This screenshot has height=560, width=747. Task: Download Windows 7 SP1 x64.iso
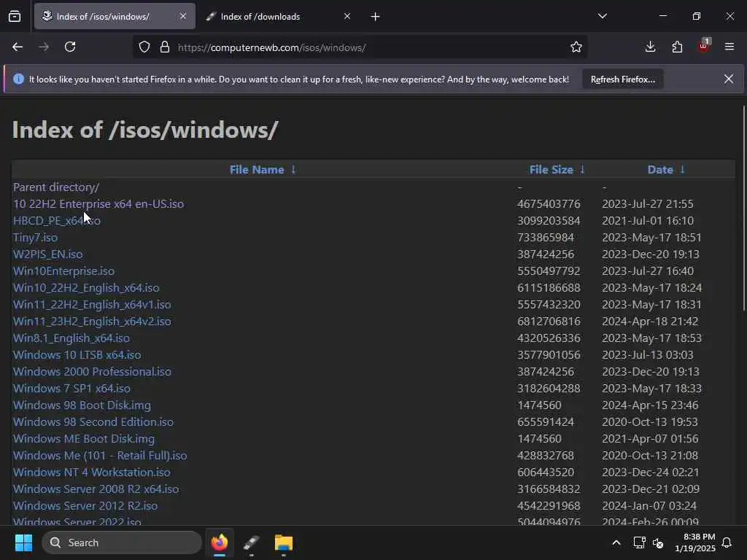pyautogui.click(x=71, y=388)
